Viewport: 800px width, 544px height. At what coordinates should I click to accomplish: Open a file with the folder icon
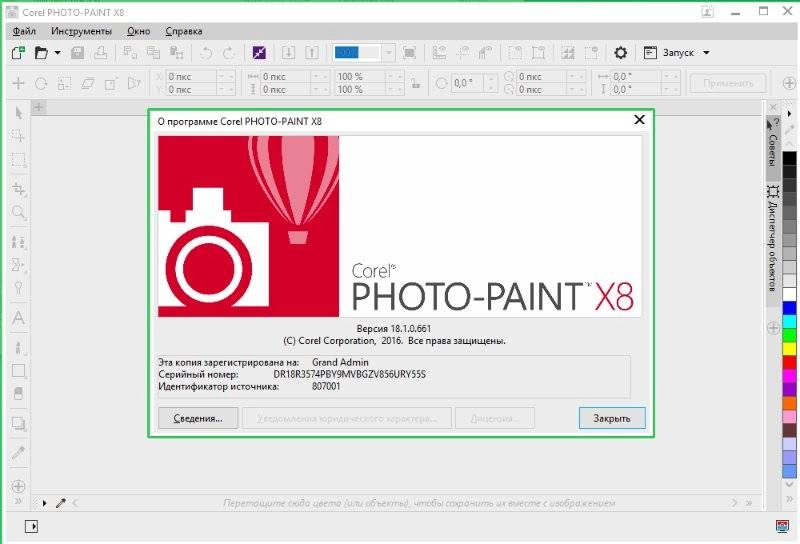coord(41,53)
